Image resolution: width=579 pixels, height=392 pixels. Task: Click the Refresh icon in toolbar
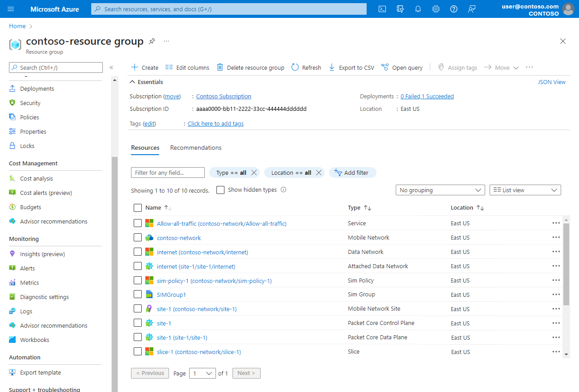coord(295,67)
